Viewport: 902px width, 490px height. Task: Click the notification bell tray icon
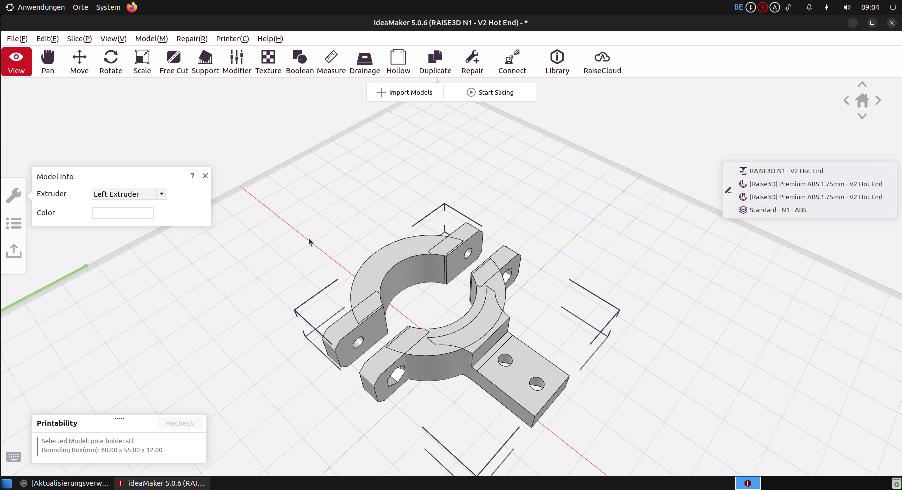(809, 7)
